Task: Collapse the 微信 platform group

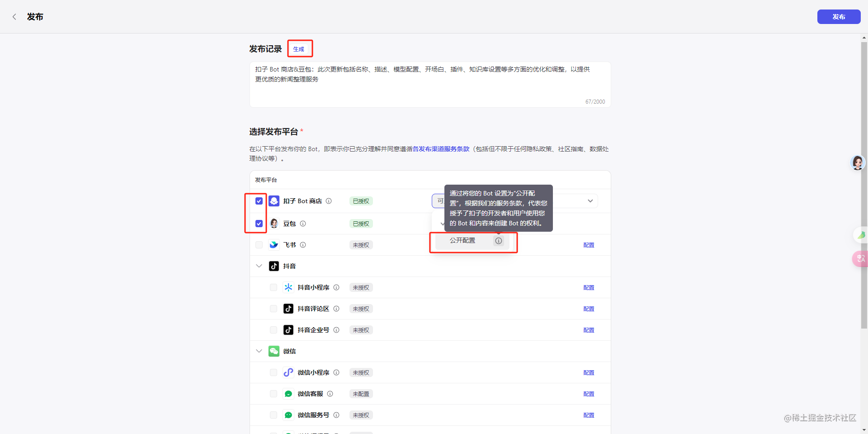Action: click(x=259, y=351)
